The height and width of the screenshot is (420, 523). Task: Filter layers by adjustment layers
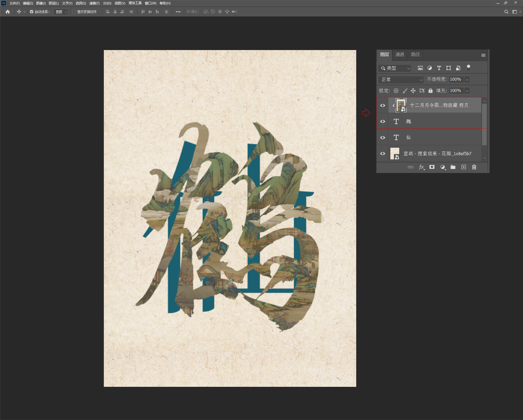pyautogui.click(x=430, y=68)
